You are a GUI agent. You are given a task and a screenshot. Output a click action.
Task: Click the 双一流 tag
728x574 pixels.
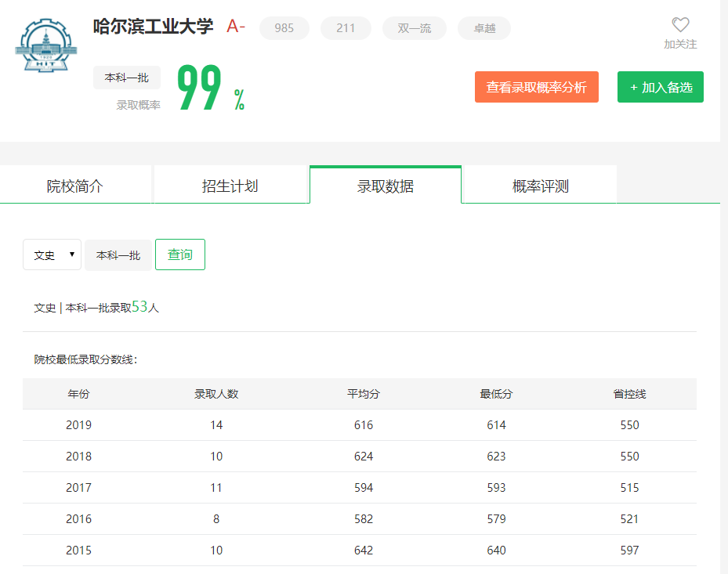[x=414, y=28]
